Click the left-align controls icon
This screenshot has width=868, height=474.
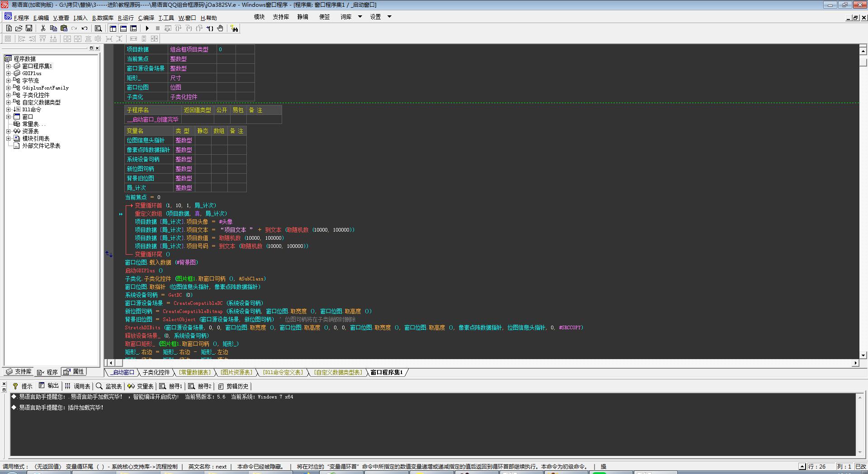22,39
